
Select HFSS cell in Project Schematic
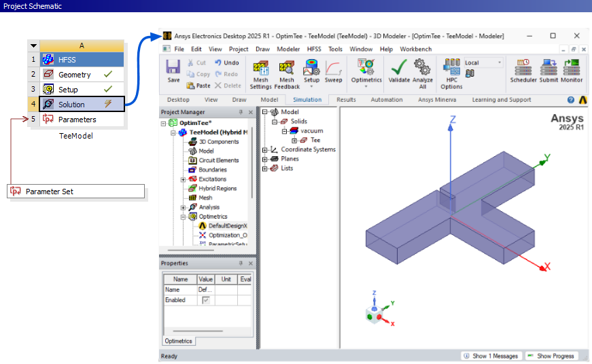tap(82, 60)
